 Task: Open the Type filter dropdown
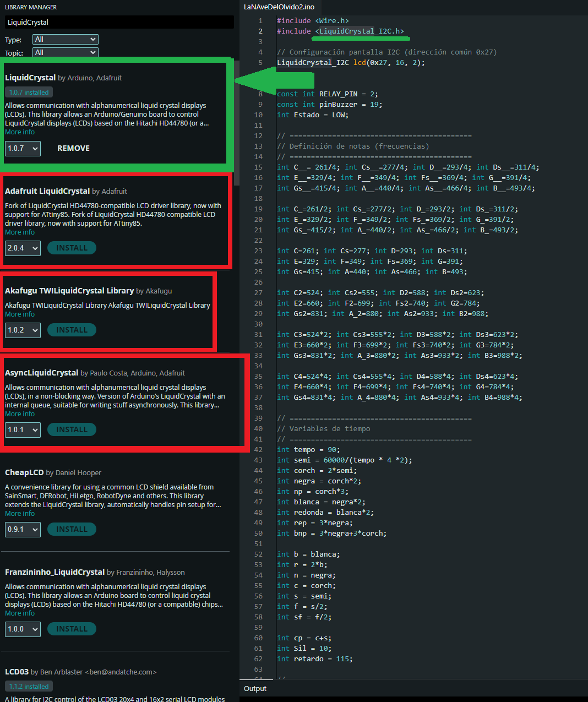coord(66,39)
